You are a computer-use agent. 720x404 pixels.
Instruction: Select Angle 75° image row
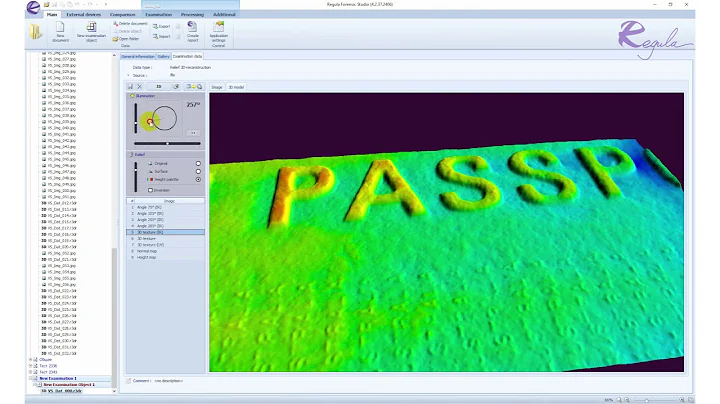(165, 208)
